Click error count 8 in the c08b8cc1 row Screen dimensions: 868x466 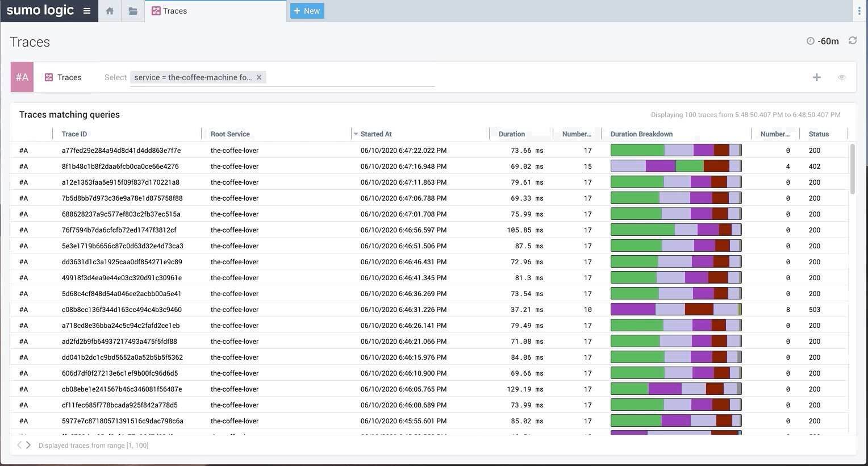(788, 310)
